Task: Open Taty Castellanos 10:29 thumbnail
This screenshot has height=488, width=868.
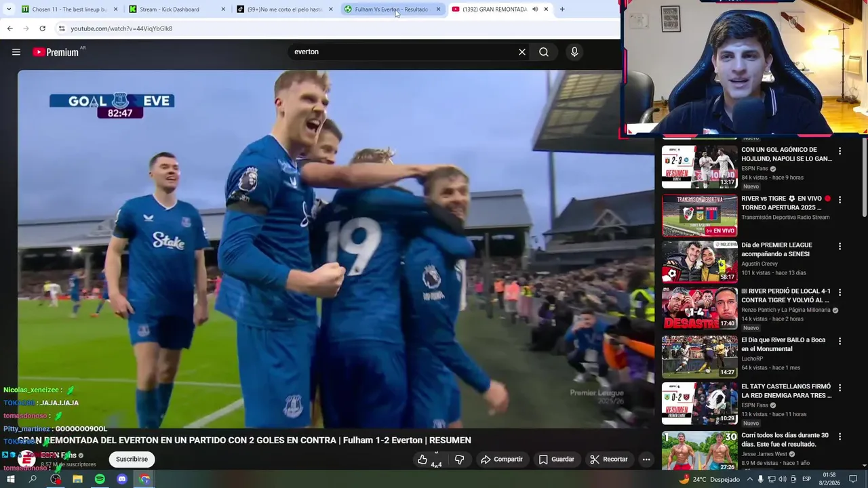Action: 699,403
